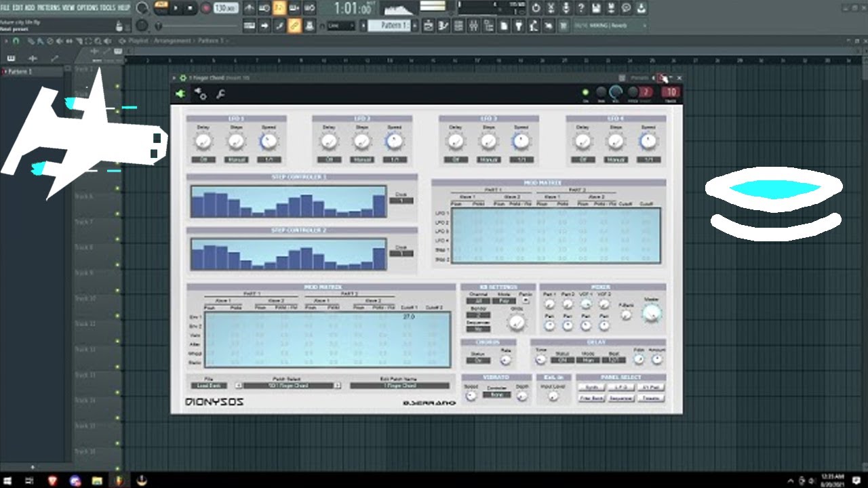Screen dimensions: 868x488
Task: Click the wrench icon in plugin header
Action: [220, 94]
